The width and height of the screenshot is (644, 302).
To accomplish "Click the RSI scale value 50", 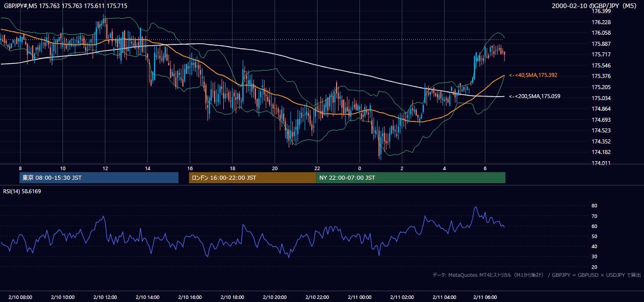I will point(594,236).
